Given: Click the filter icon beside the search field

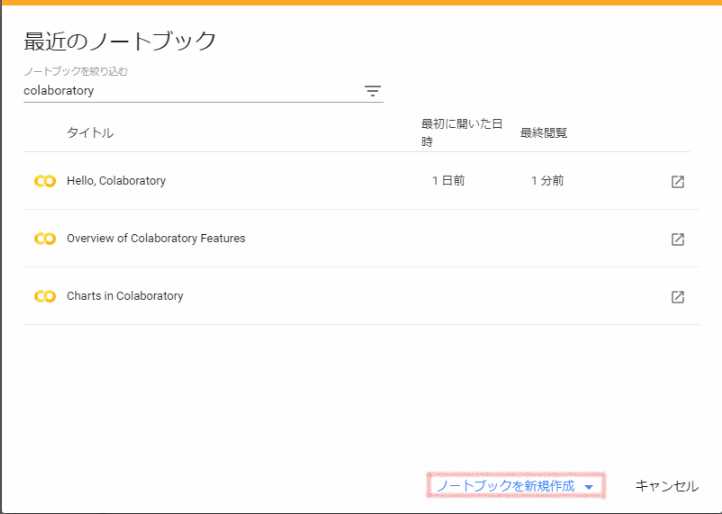Looking at the screenshot, I should coord(373,91).
